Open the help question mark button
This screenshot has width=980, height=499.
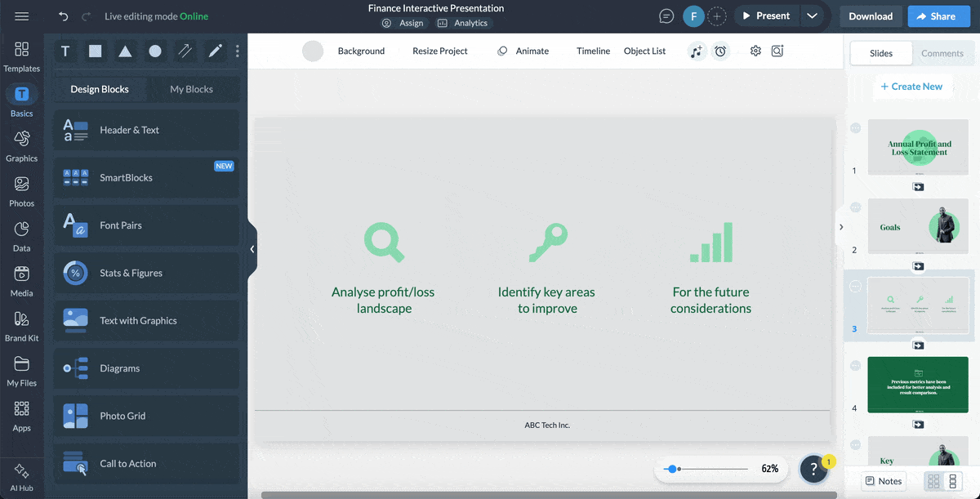tap(813, 469)
